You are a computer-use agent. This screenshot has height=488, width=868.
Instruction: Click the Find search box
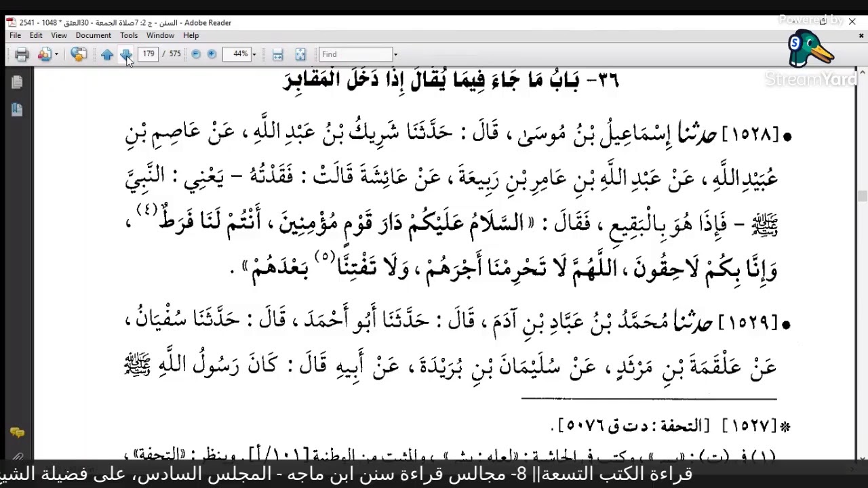click(x=355, y=54)
